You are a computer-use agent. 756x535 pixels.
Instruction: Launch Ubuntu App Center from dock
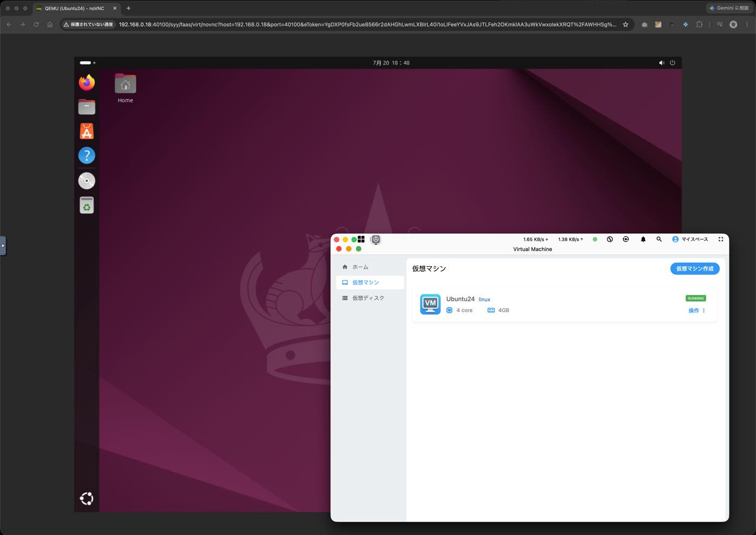pos(86,131)
